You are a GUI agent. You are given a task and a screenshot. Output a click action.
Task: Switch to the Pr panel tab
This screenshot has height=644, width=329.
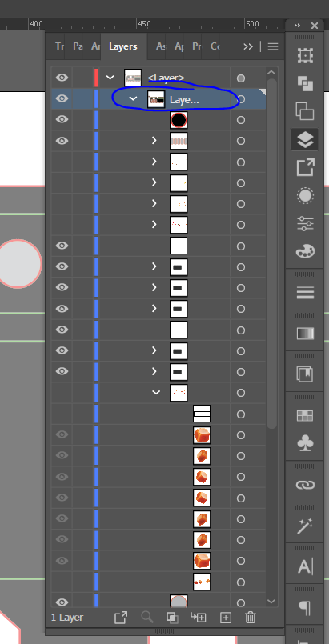click(x=196, y=46)
